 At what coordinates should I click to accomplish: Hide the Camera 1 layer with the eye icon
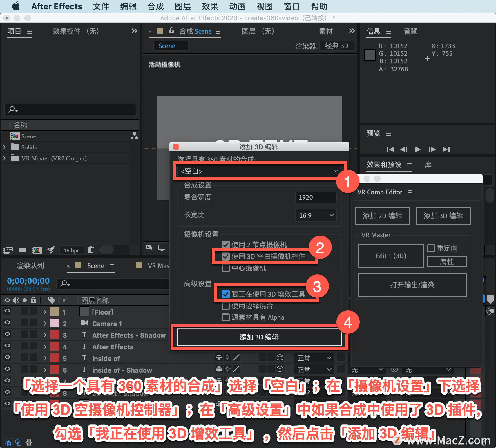pyautogui.click(x=7, y=322)
